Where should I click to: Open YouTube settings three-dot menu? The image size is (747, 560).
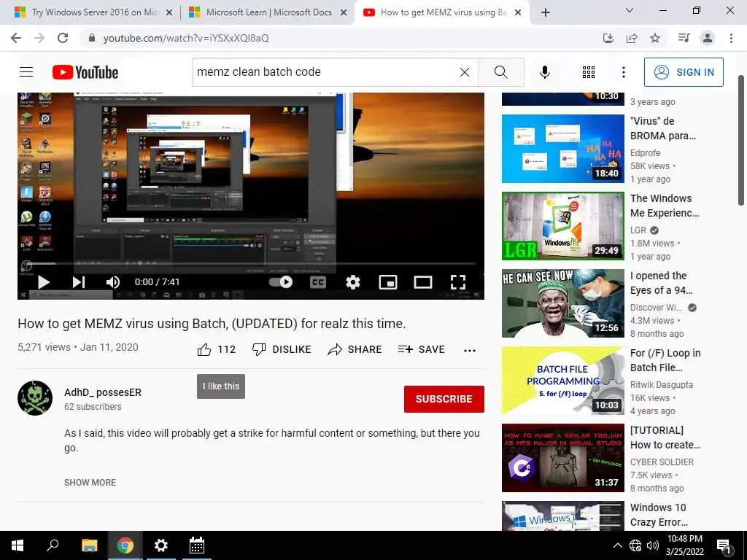[623, 72]
